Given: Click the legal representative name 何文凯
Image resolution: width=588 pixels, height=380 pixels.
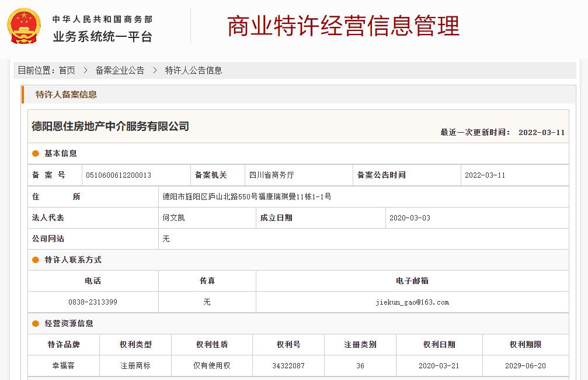Looking at the screenshot, I should pyautogui.click(x=173, y=218).
